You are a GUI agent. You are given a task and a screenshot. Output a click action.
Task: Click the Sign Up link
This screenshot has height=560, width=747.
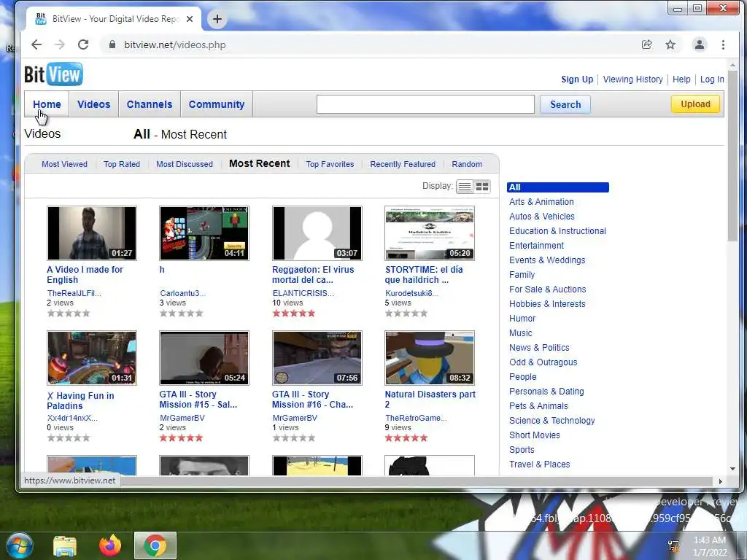577,79
